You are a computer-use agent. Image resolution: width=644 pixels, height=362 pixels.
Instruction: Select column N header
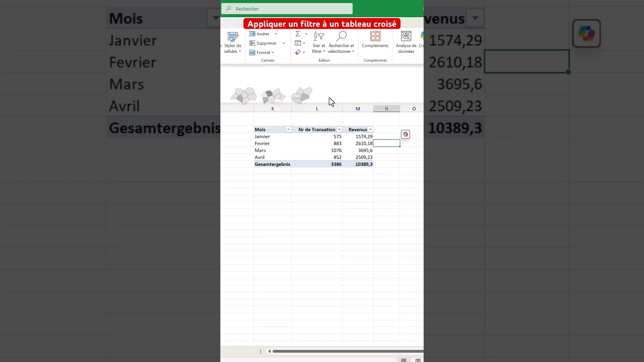tap(386, 109)
